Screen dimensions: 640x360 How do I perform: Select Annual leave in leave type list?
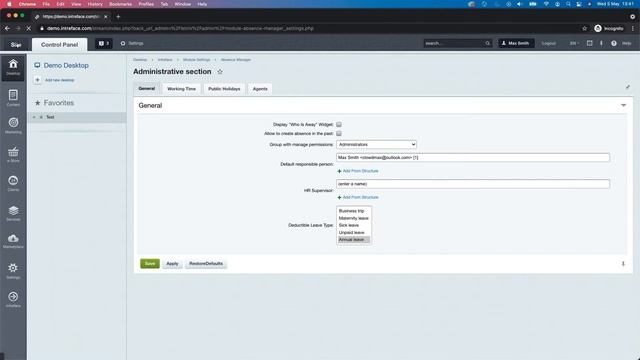(x=353, y=240)
